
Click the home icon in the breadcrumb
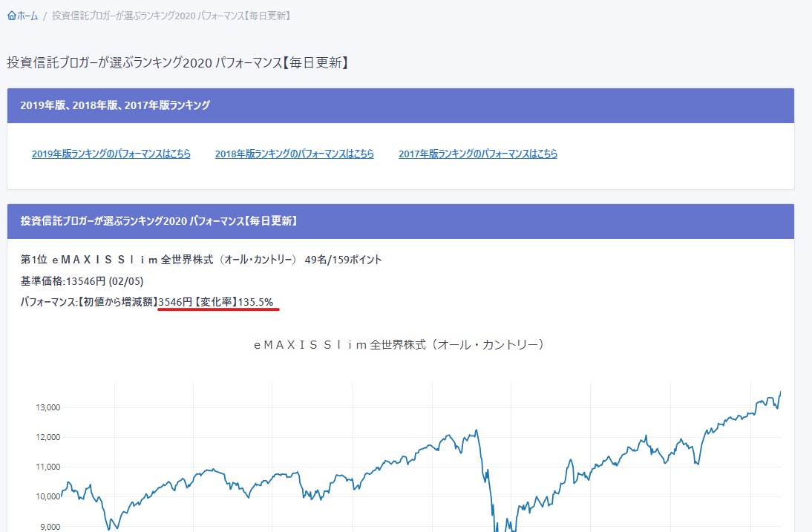[11, 16]
